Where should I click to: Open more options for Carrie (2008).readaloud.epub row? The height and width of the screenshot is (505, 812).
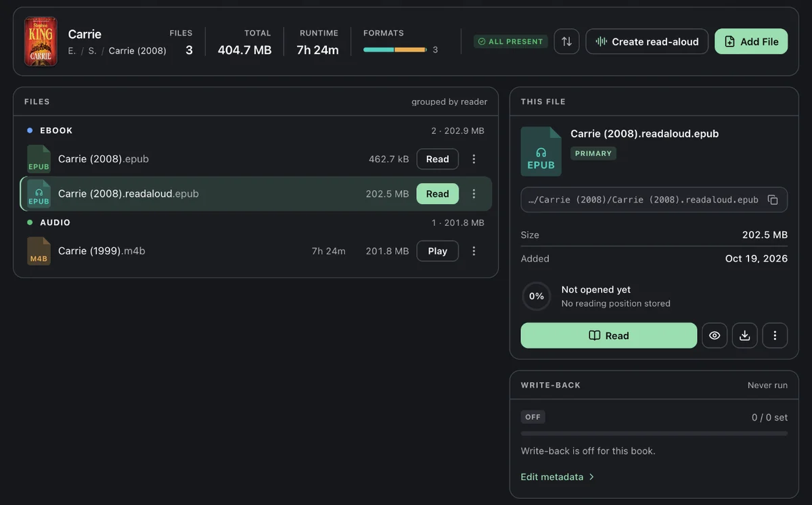[474, 193]
